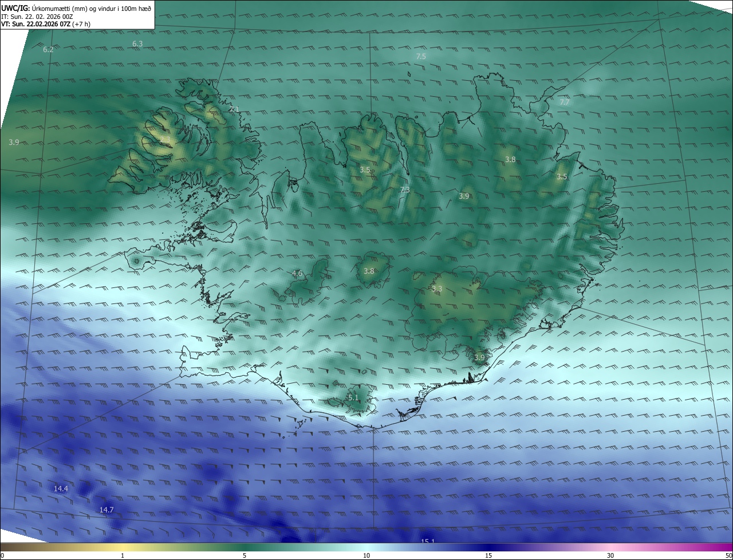733x560 pixels.
Task: Click the 2.3 value label on the Westfjords
Action: 165,139
